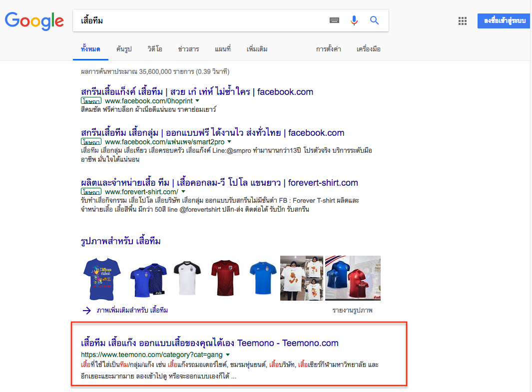Switch to the ค้นรูป images tab
Image resolution: width=532 pixels, height=392 pixels.
click(124, 49)
